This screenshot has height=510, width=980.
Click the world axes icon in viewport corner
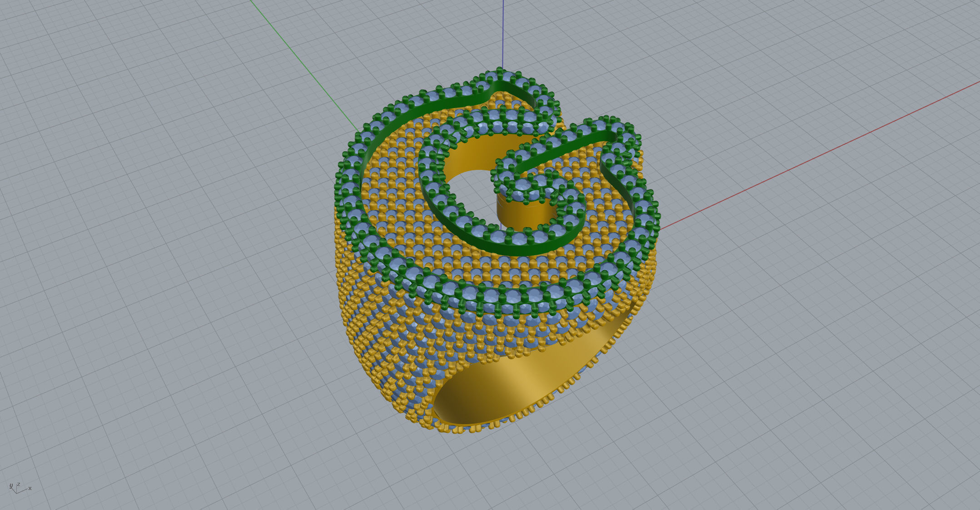[20, 488]
